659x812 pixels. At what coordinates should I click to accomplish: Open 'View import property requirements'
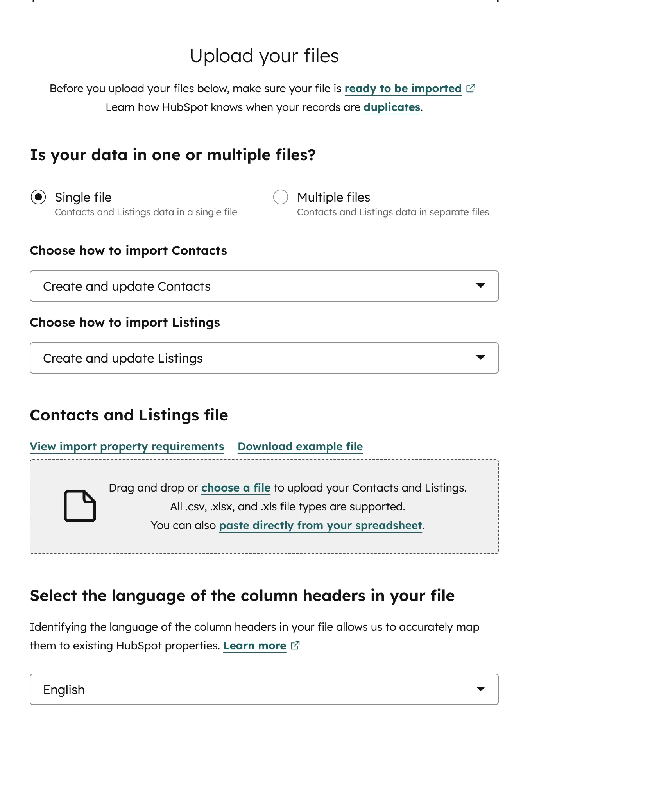point(127,446)
